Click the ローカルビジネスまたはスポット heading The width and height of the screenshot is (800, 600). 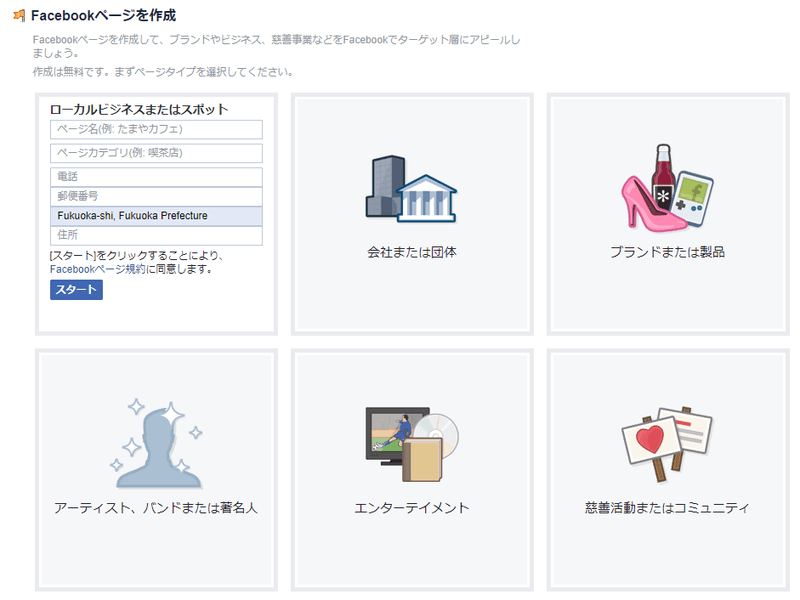point(139,109)
